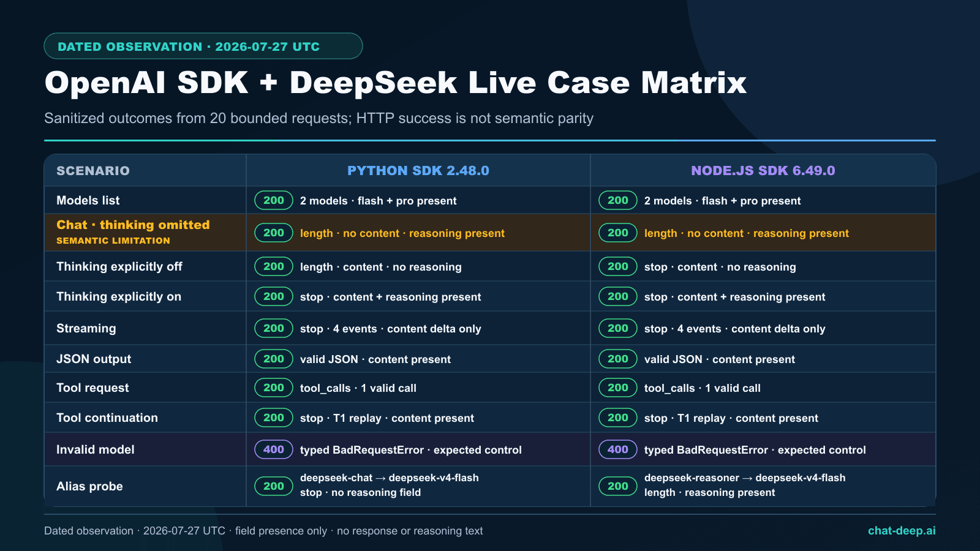Open the chat-deep.ai link
Image resolution: width=980 pixels, height=551 pixels.
click(x=902, y=531)
